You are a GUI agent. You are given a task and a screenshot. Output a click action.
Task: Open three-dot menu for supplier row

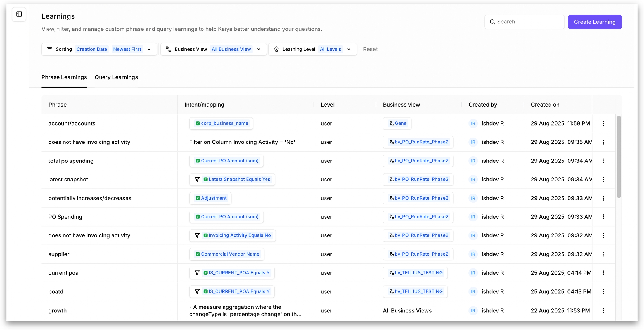(603, 254)
